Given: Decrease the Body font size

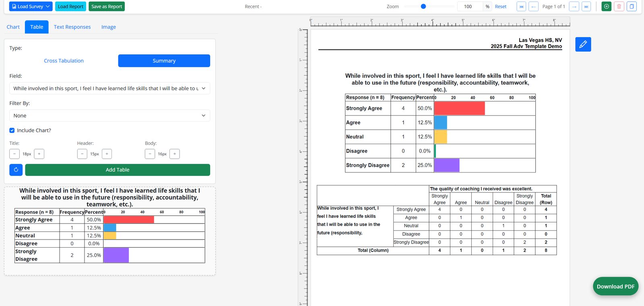Looking at the screenshot, I should 150,154.
